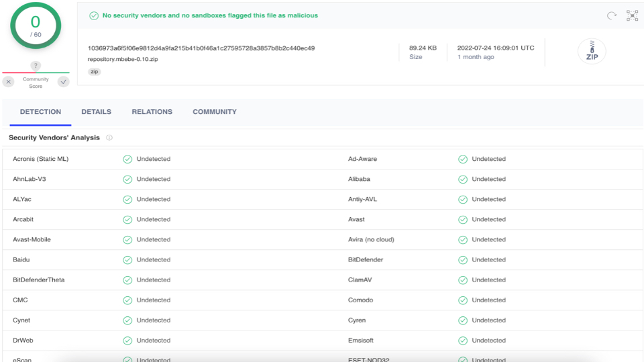Click the Acronis (Static ML) vendor name
Screen dimensions: 644x362
41,159
